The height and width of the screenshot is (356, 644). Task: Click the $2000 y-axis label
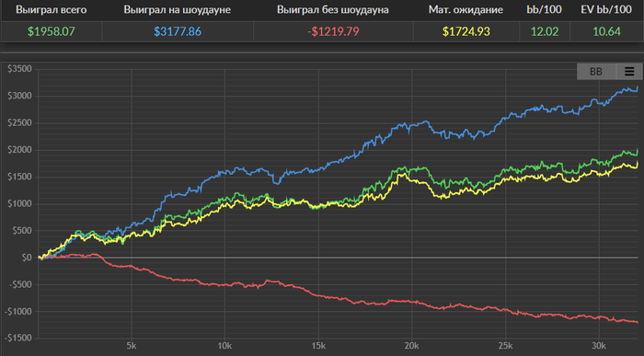pos(19,150)
